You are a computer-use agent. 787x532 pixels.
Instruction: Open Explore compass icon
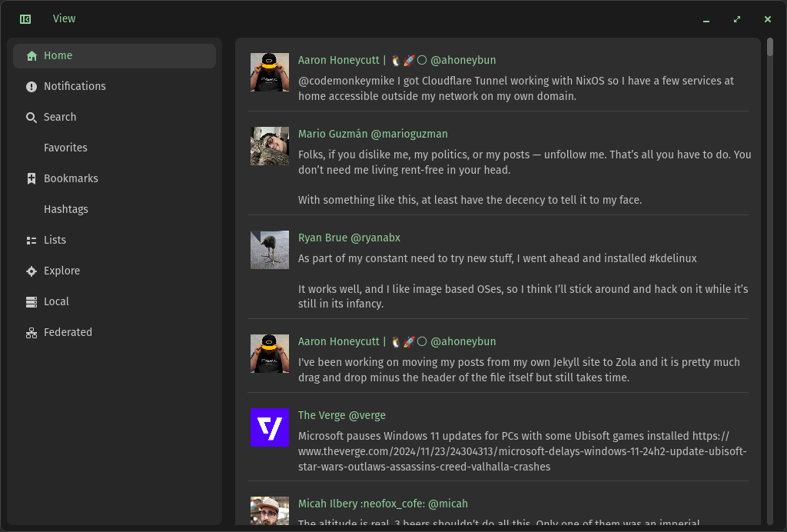pos(32,271)
